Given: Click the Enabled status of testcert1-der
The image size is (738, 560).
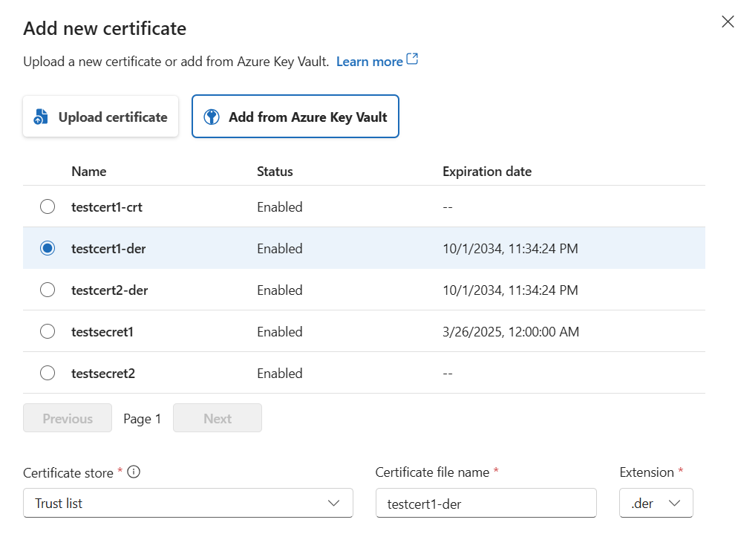Looking at the screenshot, I should pos(280,249).
